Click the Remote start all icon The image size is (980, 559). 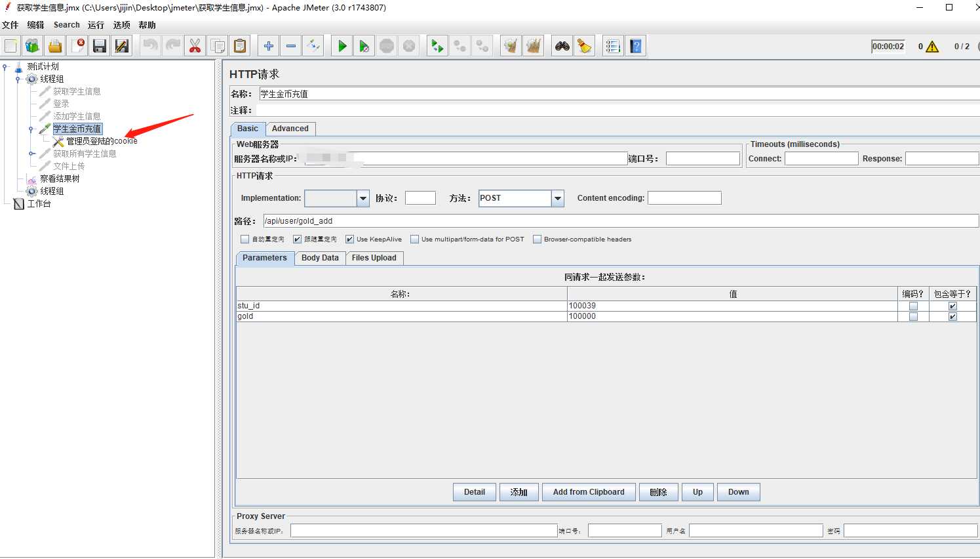coord(437,46)
